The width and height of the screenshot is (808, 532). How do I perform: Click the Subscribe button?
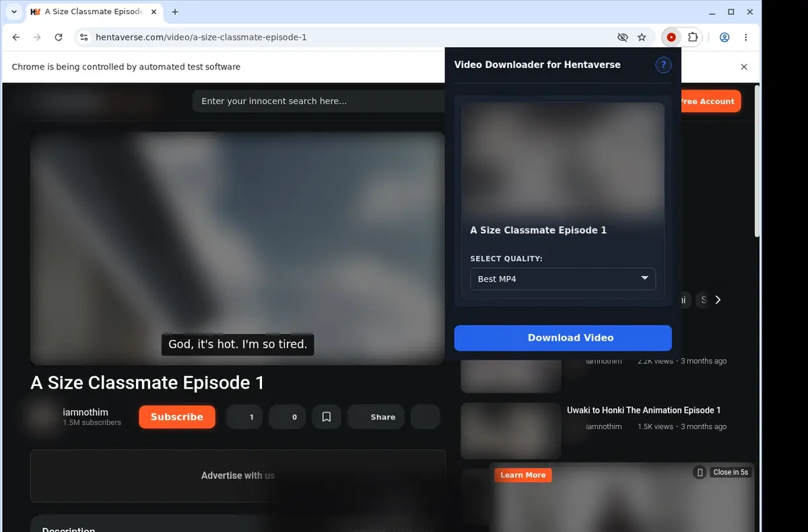point(177,417)
